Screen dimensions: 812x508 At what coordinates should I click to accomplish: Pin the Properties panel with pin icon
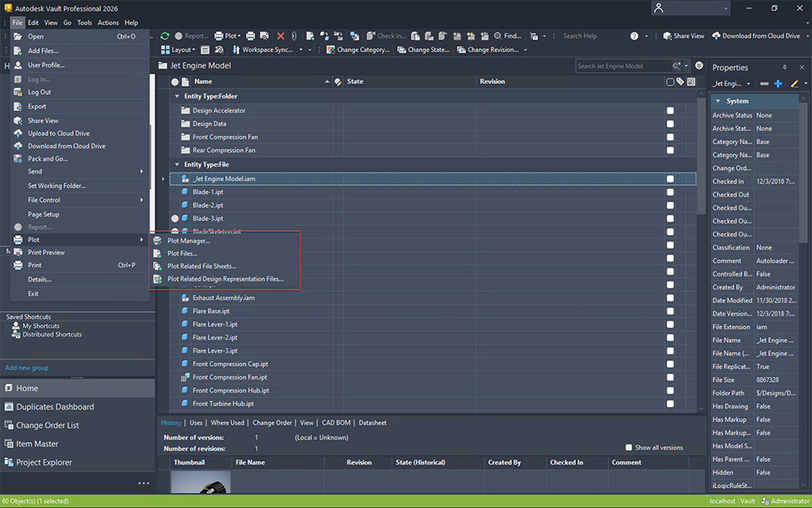[784, 67]
